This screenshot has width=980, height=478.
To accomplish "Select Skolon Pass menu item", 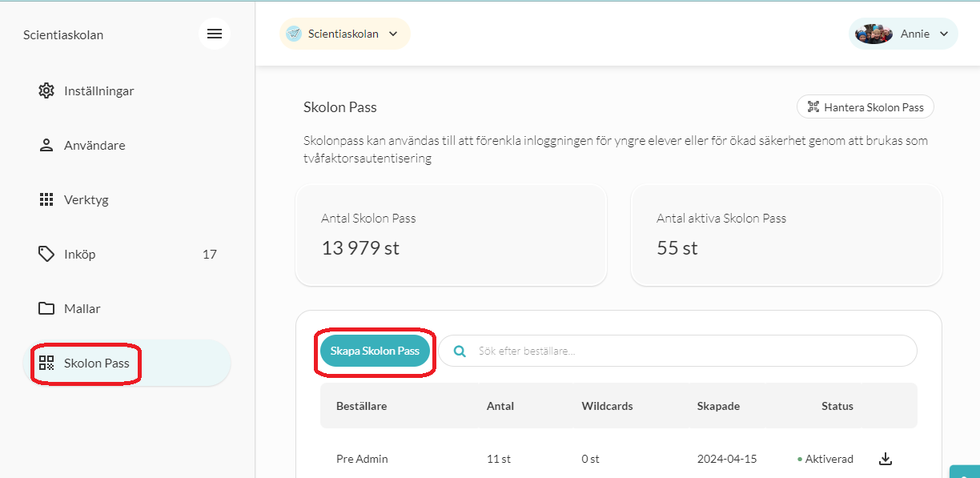I will (x=127, y=363).
